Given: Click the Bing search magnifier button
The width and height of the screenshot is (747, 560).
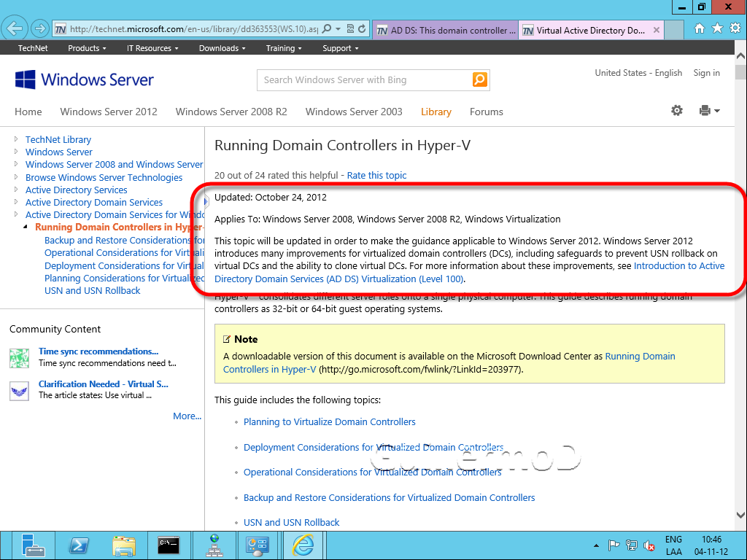Looking at the screenshot, I should click(x=479, y=80).
